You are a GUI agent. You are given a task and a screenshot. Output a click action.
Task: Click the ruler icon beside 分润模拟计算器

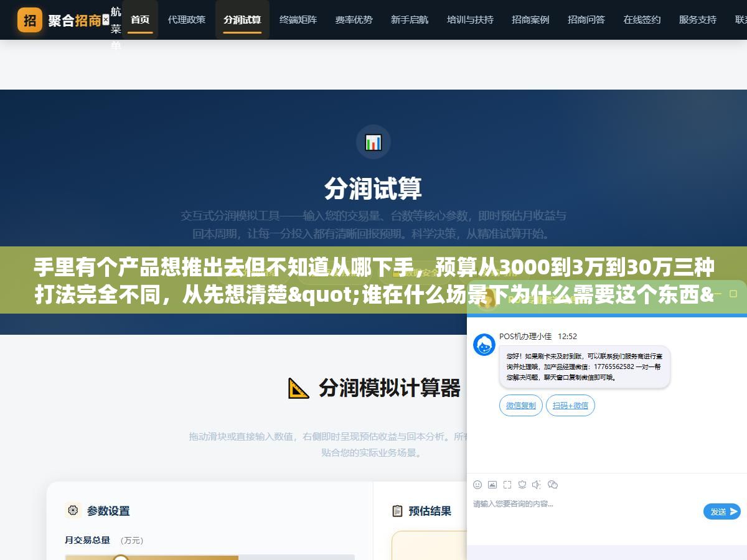click(x=298, y=388)
